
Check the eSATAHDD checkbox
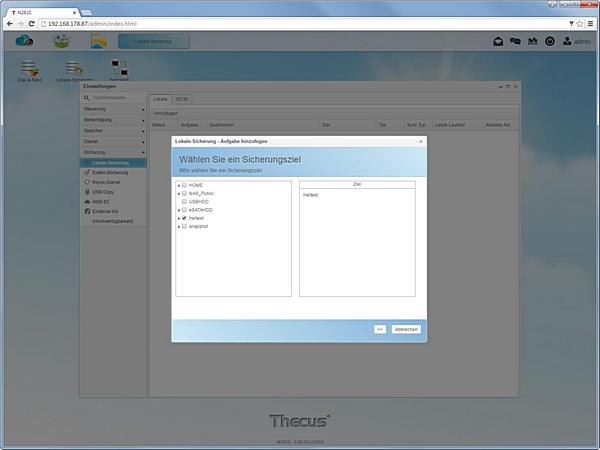pyautogui.click(x=184, y=210)
